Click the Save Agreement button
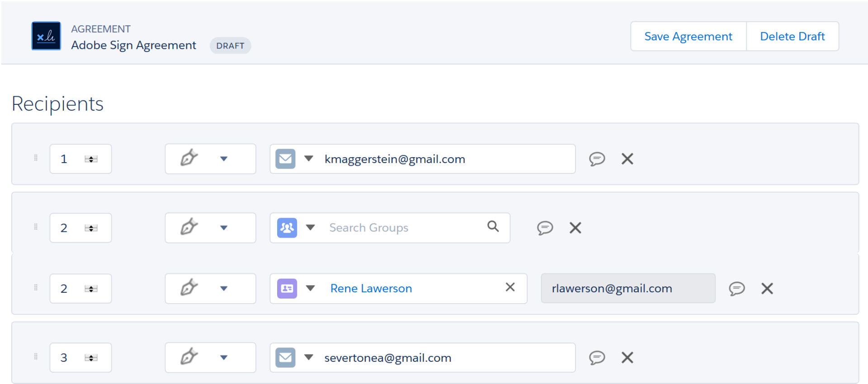 (688, 36)
